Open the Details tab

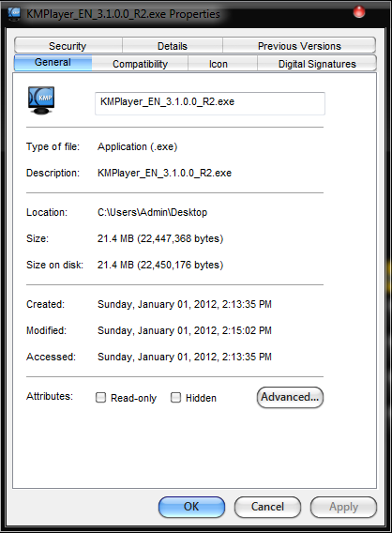click(173, 46)
